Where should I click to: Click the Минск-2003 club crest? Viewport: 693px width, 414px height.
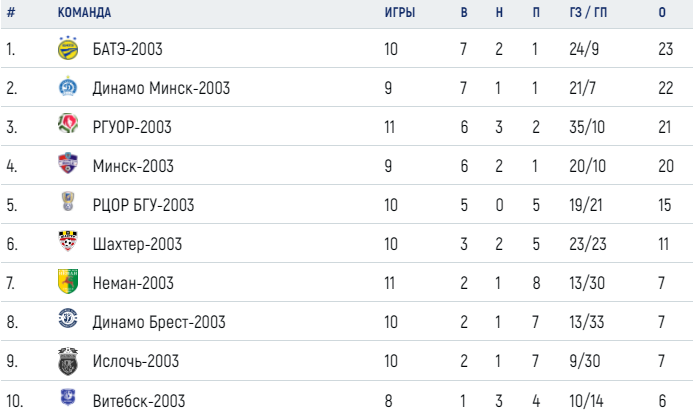(x=68, y=163)
